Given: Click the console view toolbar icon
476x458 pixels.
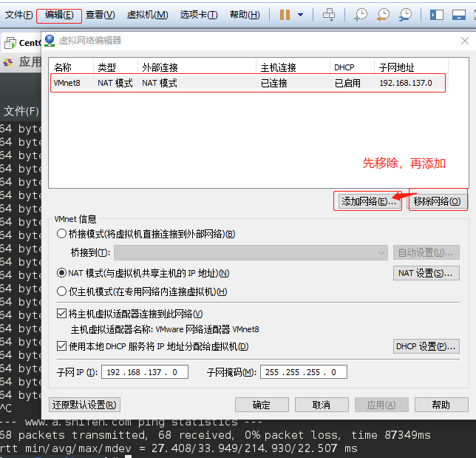Looking at the screenshot, I should [x=459, y=15].
